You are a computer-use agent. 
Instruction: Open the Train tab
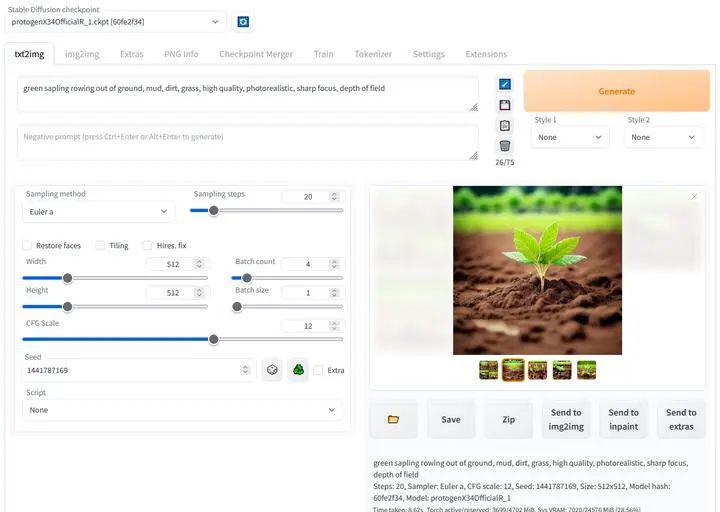[324, 54]
